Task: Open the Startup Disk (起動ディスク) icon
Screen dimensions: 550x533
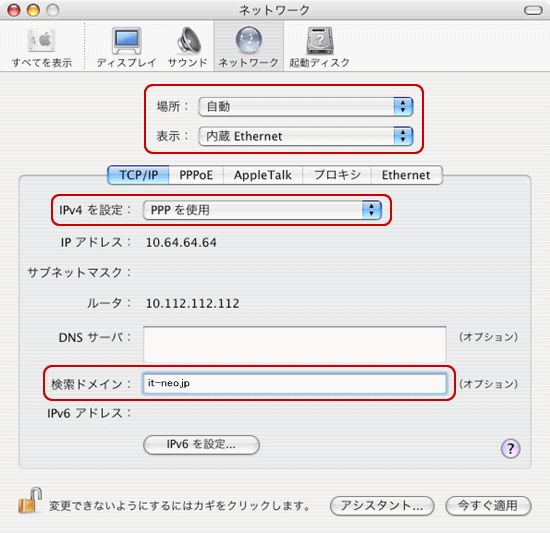Action: click(x=320, y=40)
